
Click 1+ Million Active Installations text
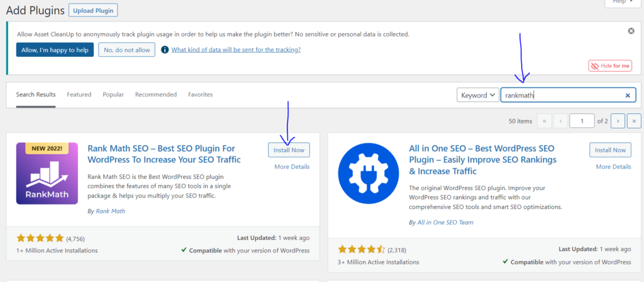57,250
